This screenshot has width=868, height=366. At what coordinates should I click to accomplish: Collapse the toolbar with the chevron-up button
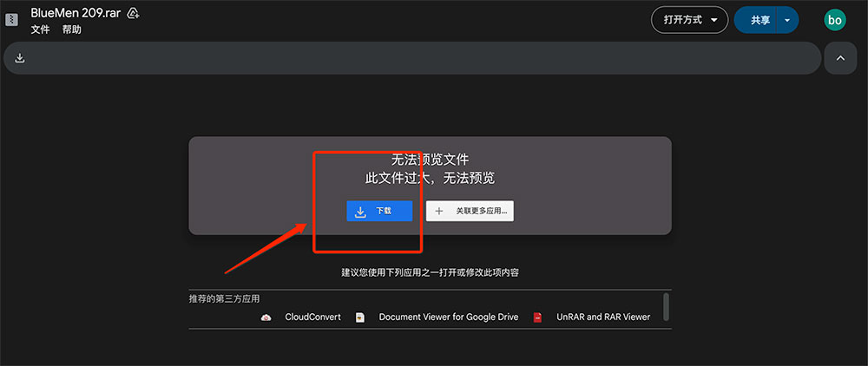point(839,58)
